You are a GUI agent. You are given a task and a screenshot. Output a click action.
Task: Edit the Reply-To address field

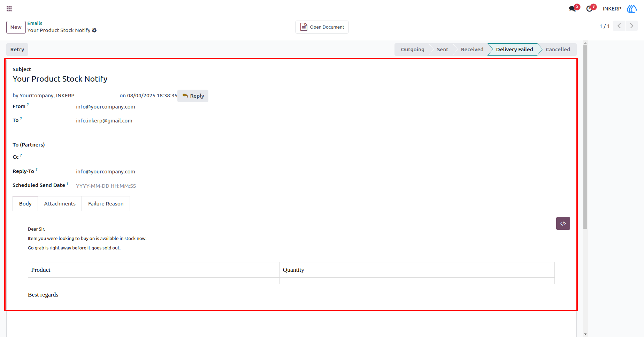point(106,172)
